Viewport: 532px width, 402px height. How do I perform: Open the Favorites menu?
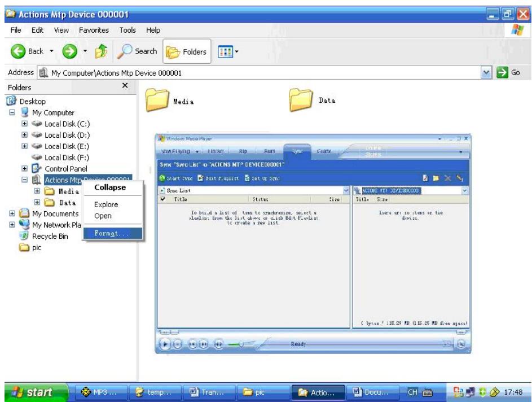pyautogui.click(x=94, y=30)
